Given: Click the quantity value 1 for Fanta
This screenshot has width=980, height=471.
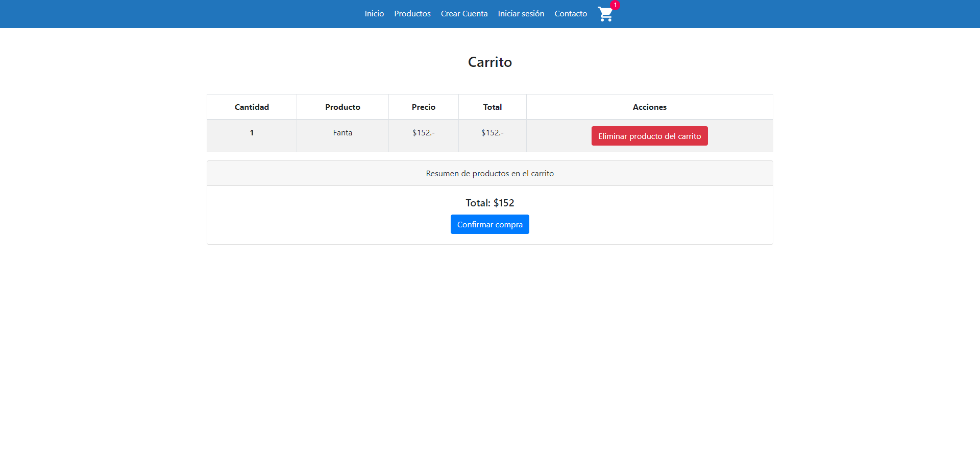Looking at the screenshot, I should [252, 132].
